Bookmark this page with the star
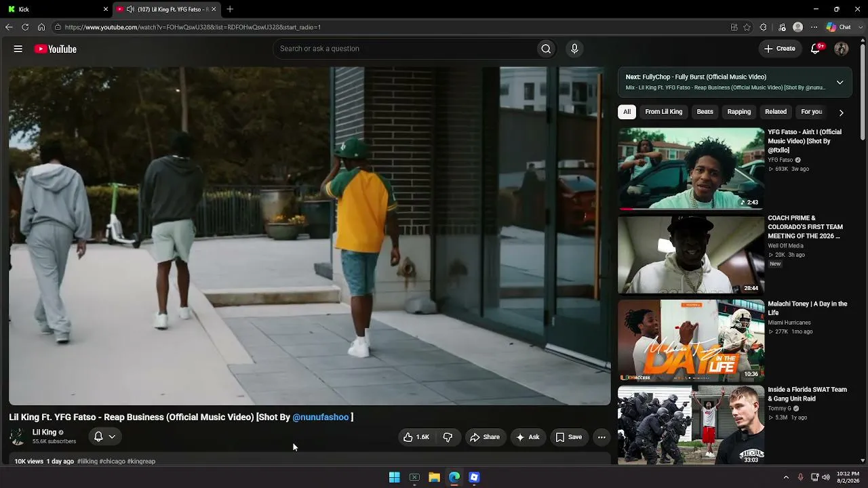This screenshot has height=488, width=868. [747, 27]
